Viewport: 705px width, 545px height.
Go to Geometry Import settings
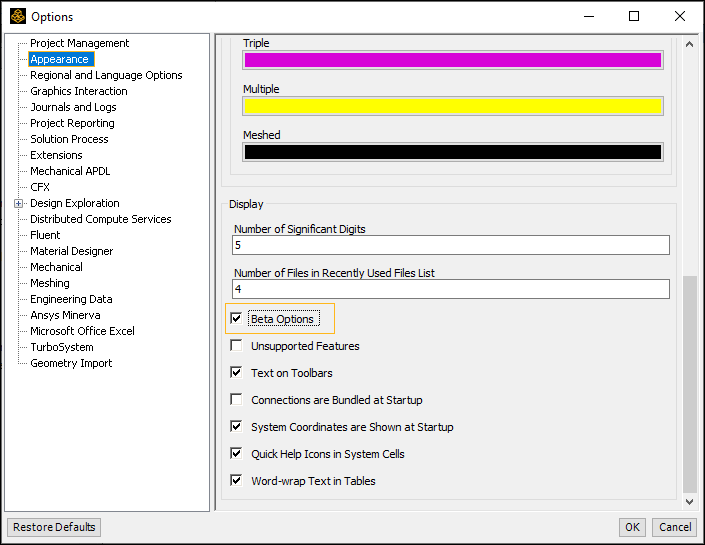(71, 363)
